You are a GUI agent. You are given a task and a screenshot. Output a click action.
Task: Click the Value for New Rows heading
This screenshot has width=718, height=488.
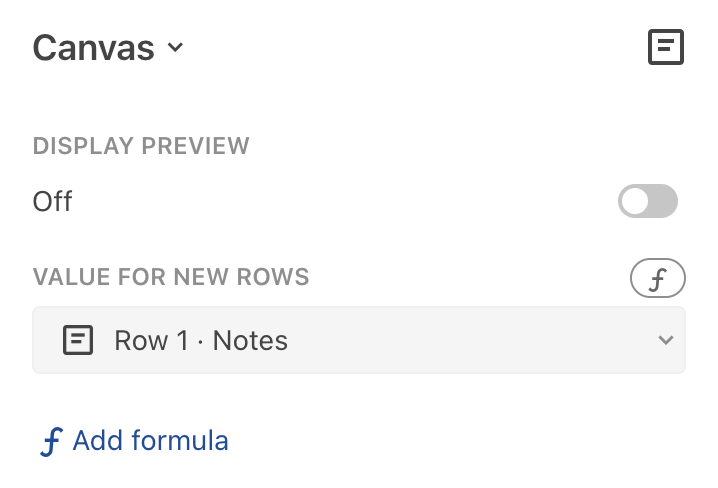[171, 277]
